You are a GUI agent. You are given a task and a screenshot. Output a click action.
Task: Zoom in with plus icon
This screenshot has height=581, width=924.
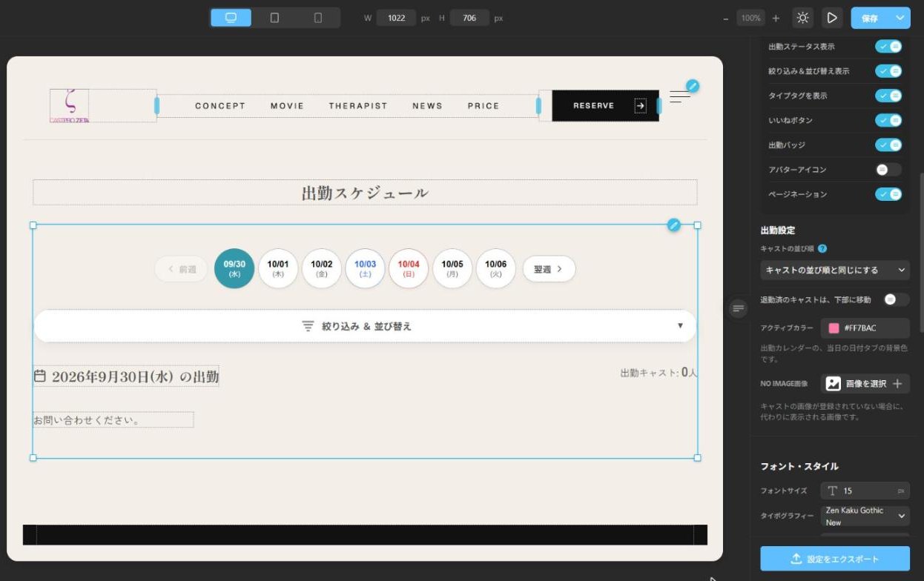point(776,18)
